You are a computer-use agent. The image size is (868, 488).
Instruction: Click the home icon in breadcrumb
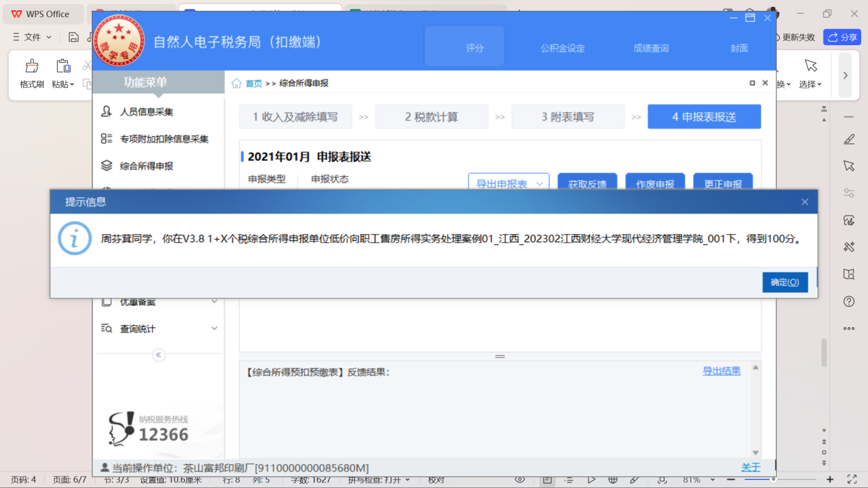(x=236, y=84)
